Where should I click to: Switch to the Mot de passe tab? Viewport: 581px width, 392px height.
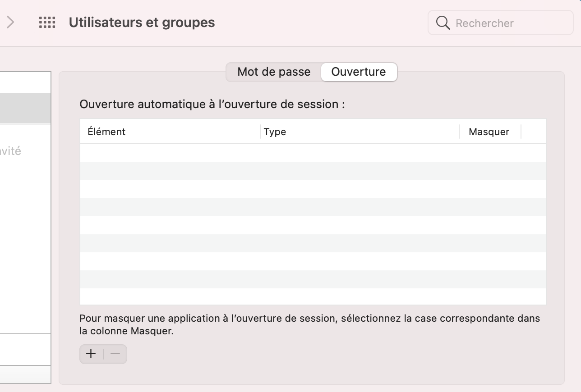[274, 72]
